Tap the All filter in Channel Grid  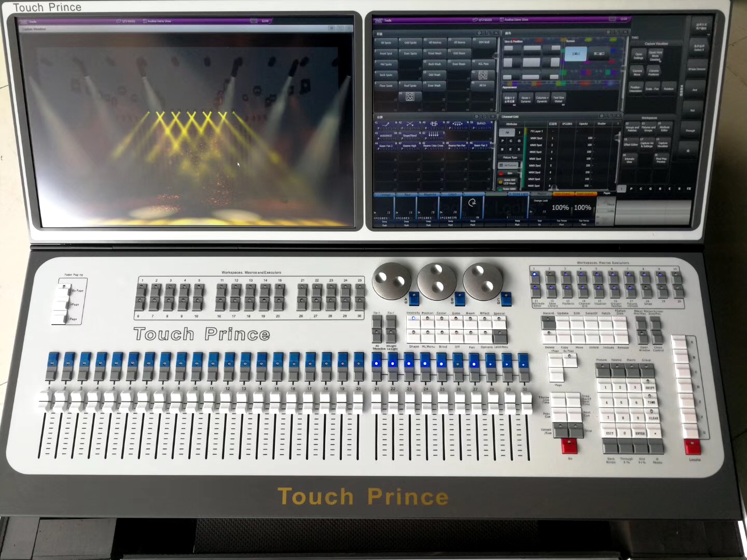(x=507, y=133)
